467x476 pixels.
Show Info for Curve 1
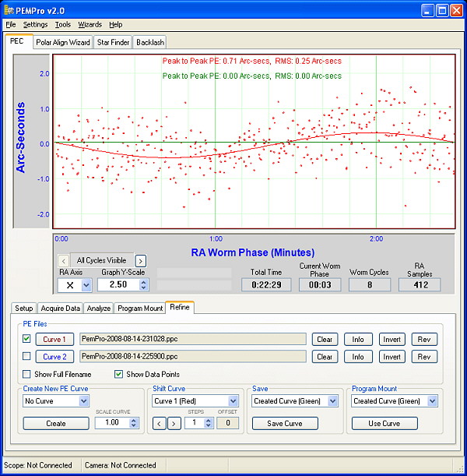[358, 339]
